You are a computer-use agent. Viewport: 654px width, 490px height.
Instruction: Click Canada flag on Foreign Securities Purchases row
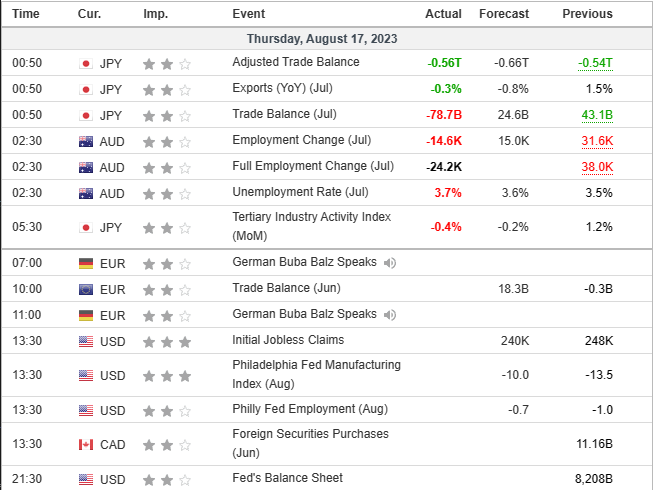(x=85, y=444)
